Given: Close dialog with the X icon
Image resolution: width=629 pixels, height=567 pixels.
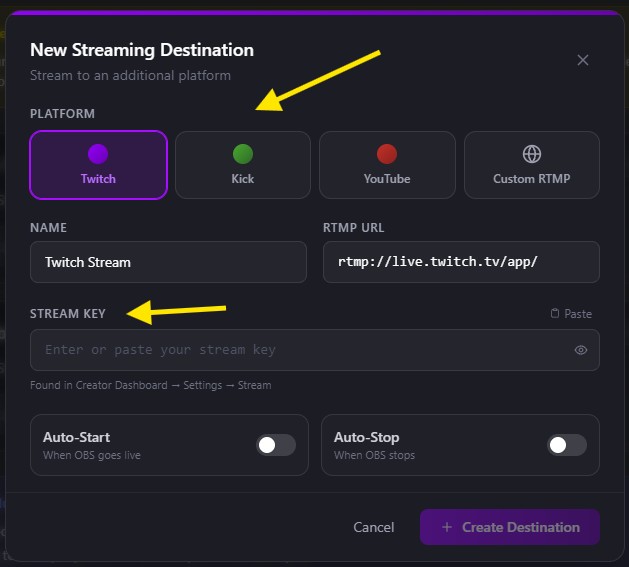Looking at the screenshot, I should 582,60.
